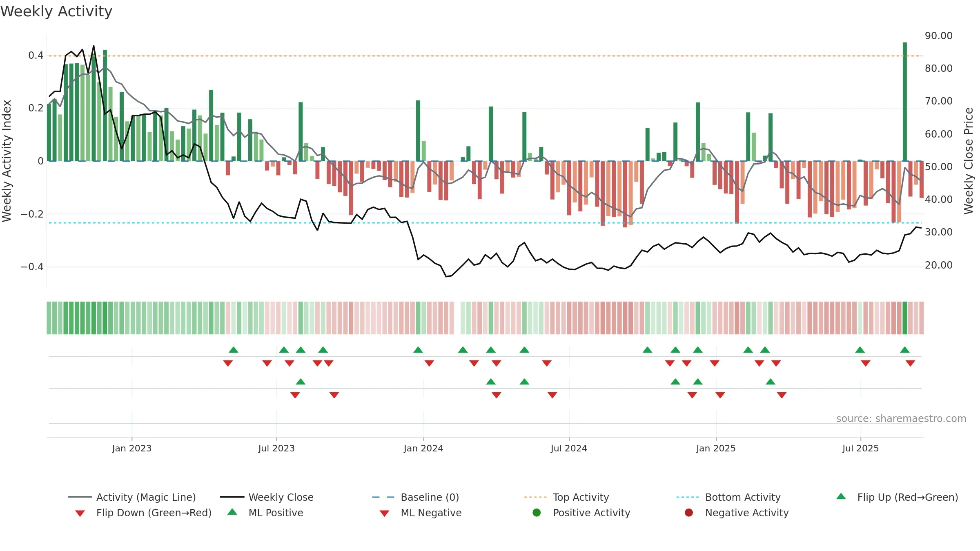This screenshot has width=980, height=551.
Task: Click the Jul 2023 axis label
Action: (276, 448)
